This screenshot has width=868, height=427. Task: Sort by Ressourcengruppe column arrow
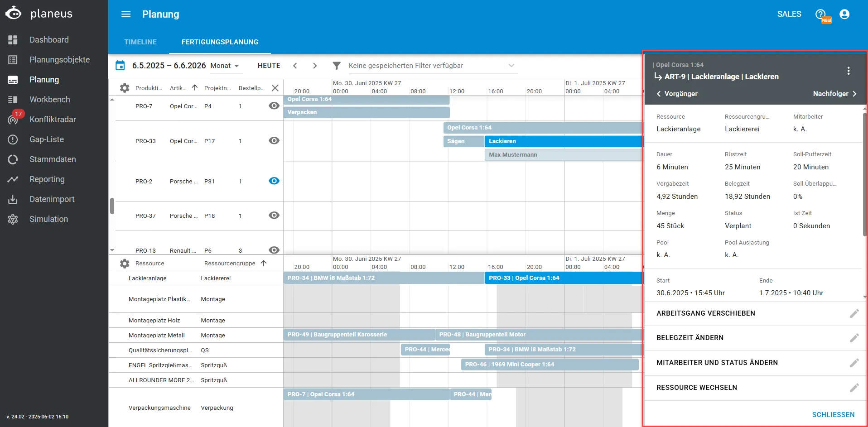(x=264, y=263)
